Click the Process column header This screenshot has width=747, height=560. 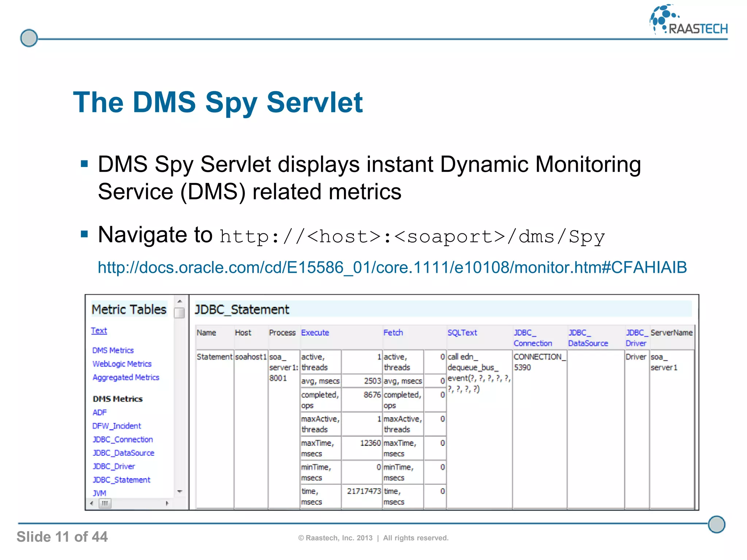tap(282, 332)
